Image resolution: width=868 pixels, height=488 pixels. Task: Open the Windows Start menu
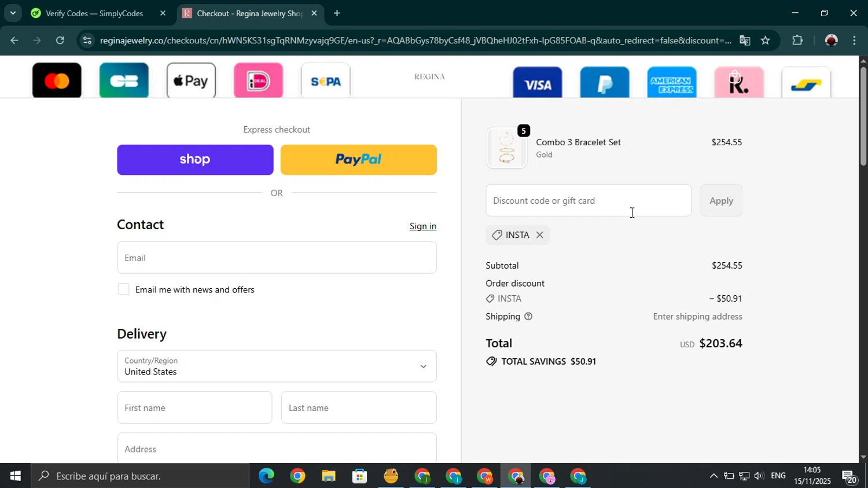(x=16, y=476)
